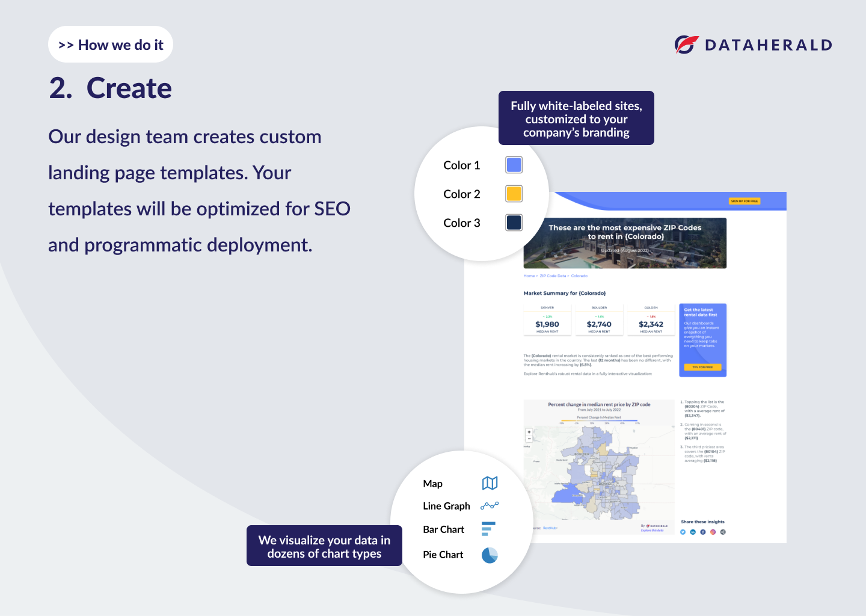Click the SIGN UP FOR FREE button
Screen dimensions: 866x616
[x=745, y=201]
